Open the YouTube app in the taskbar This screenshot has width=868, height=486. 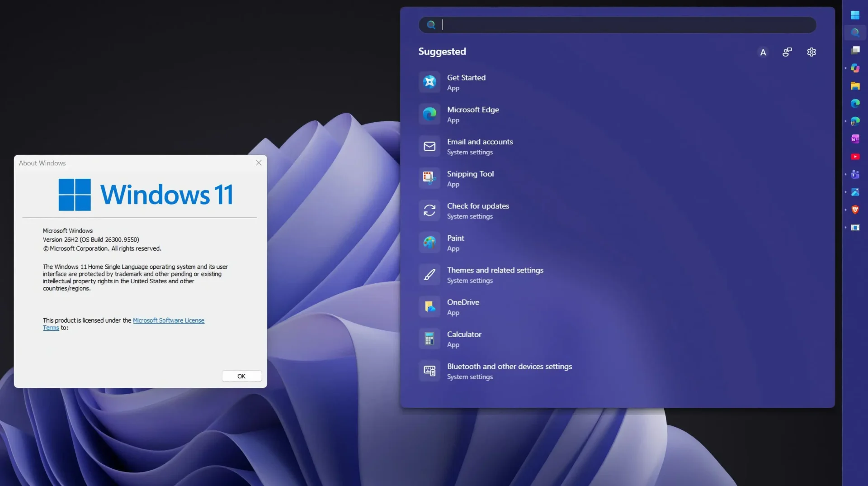(855, 157)
